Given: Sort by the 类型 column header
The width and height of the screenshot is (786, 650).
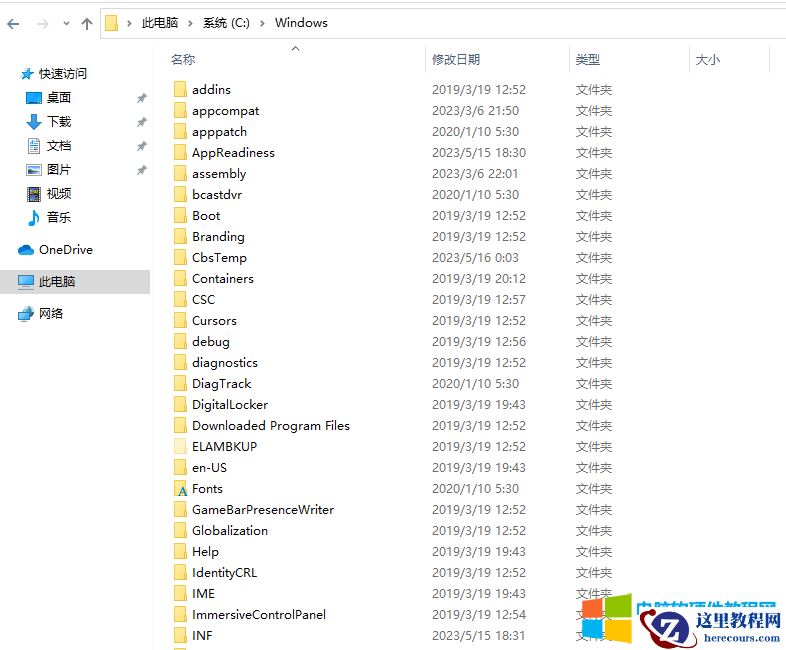Looking at the screenshot, I should click(587, 60).
